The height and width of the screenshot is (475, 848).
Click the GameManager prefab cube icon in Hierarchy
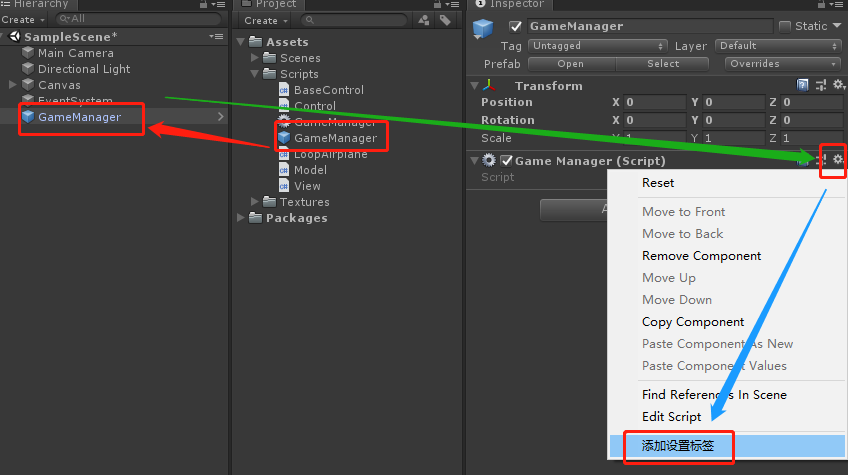pyautogui.click(x=28, y=117)
